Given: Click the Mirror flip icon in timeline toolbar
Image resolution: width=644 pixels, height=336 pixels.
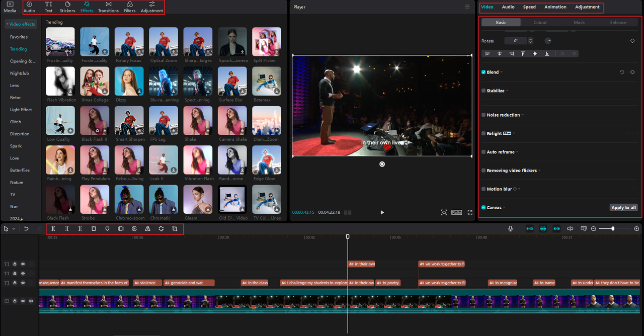Looking at the screenshot, I should coord(147,228).
